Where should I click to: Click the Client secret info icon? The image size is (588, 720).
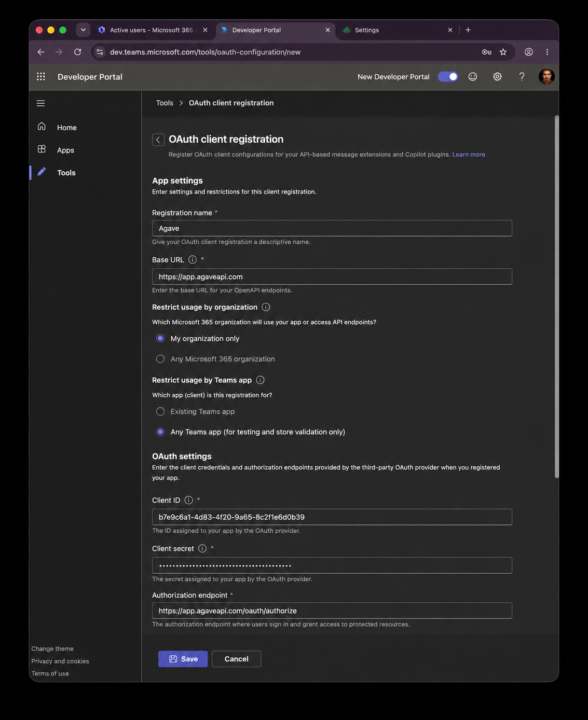click(202, 548)
